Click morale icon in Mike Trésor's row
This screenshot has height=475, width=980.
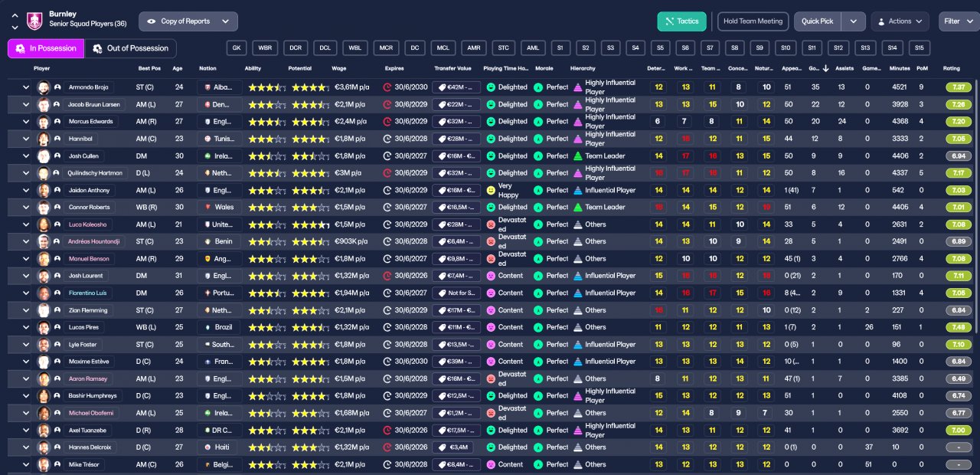[539, 464]
